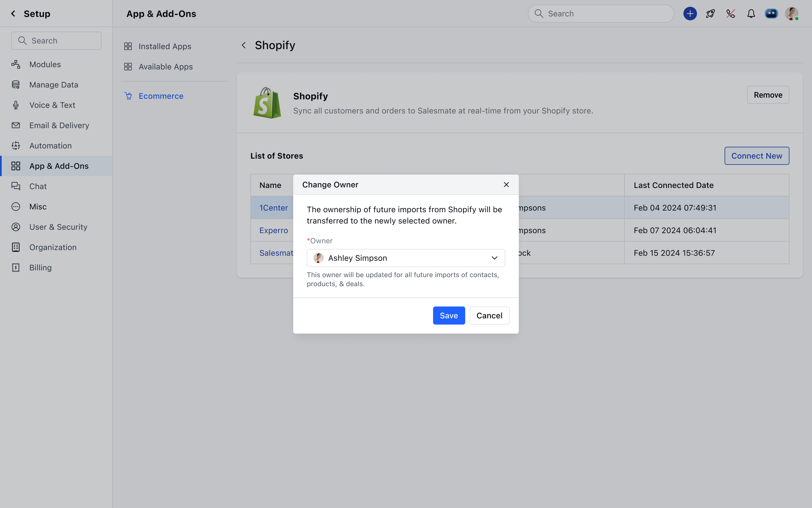Open the rocket launch icon in header
Viewport: 812px width, 508px height.
tap(710, 14)
